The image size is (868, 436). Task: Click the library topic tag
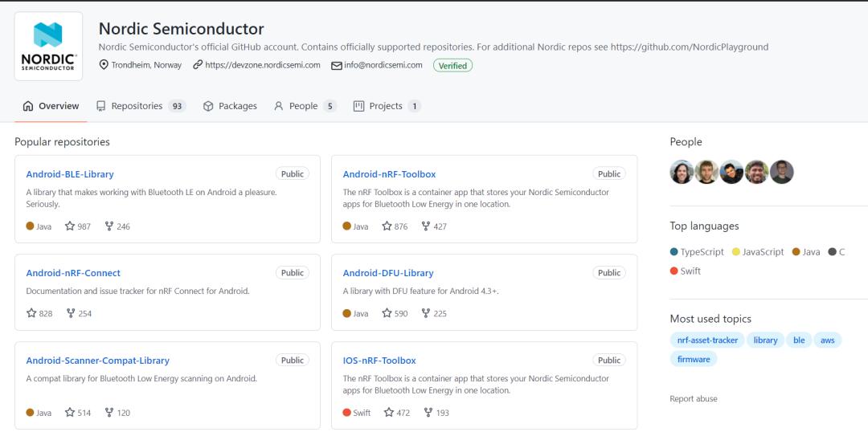point(765,340)
